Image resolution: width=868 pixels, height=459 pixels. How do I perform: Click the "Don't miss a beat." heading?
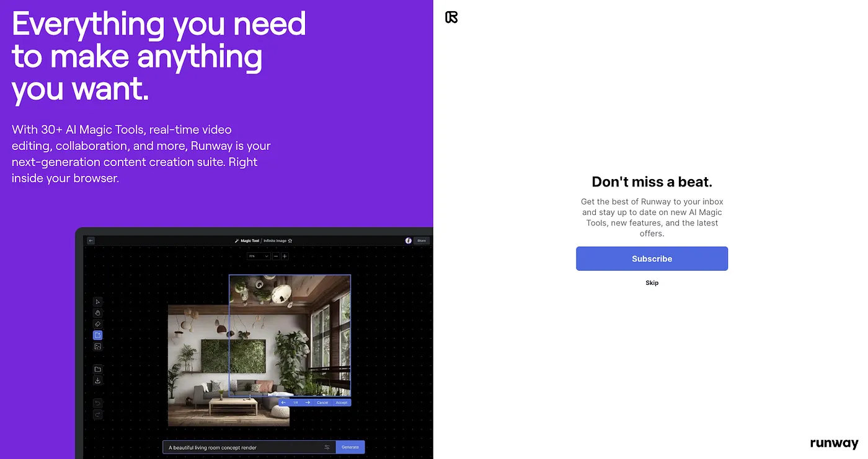[x=652, y=181]
